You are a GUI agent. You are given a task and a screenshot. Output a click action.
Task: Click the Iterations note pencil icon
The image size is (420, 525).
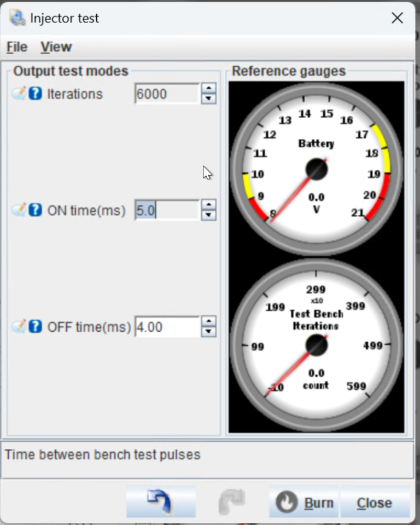(19, 94)
